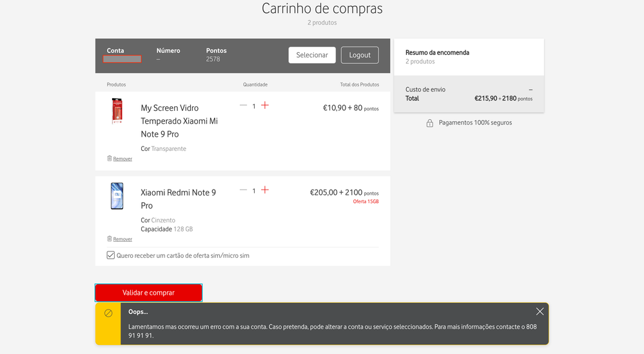Click trash icon for Xiaomi Redmi Note 9 Pro

[x=110, y=239]
